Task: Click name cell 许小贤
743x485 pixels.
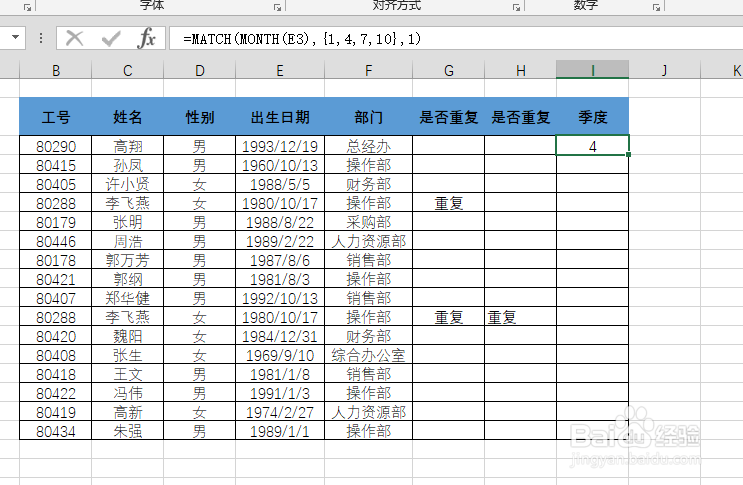Action: 127,184
